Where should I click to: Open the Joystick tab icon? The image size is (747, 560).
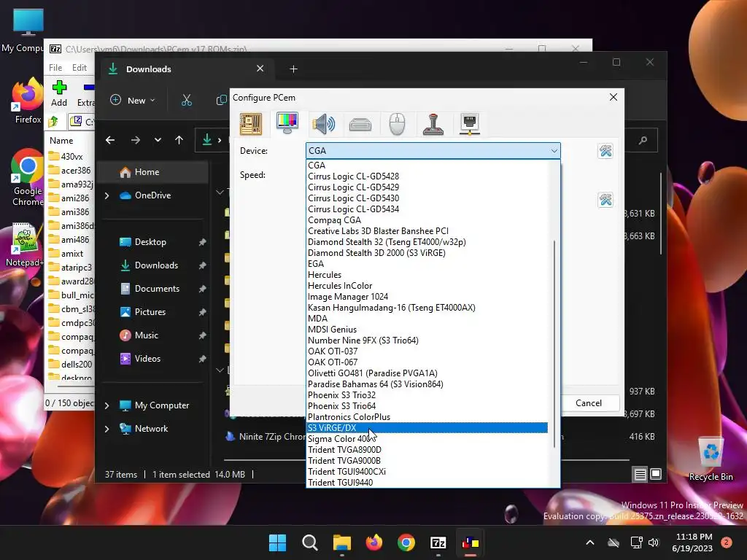(433, 124)
